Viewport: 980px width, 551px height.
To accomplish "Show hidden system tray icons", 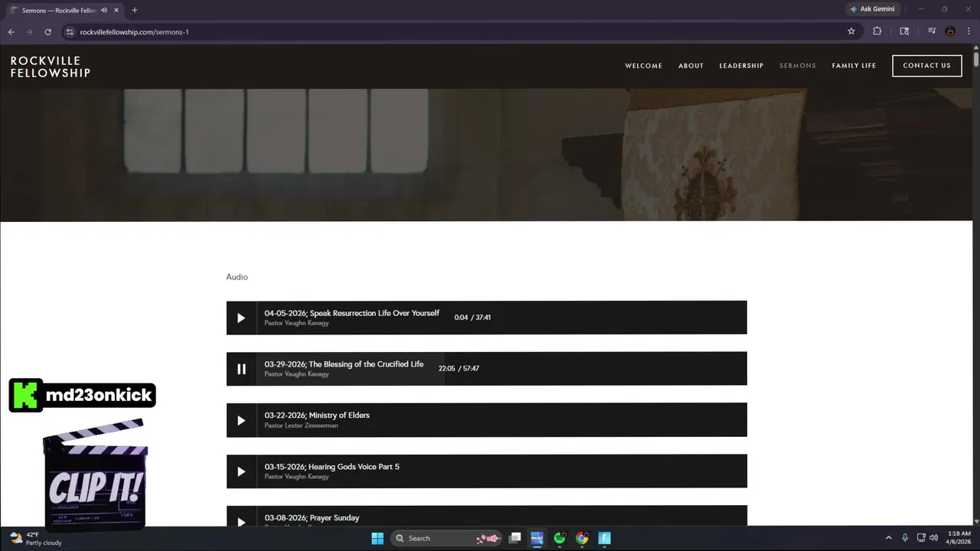I will coord(888,538).
